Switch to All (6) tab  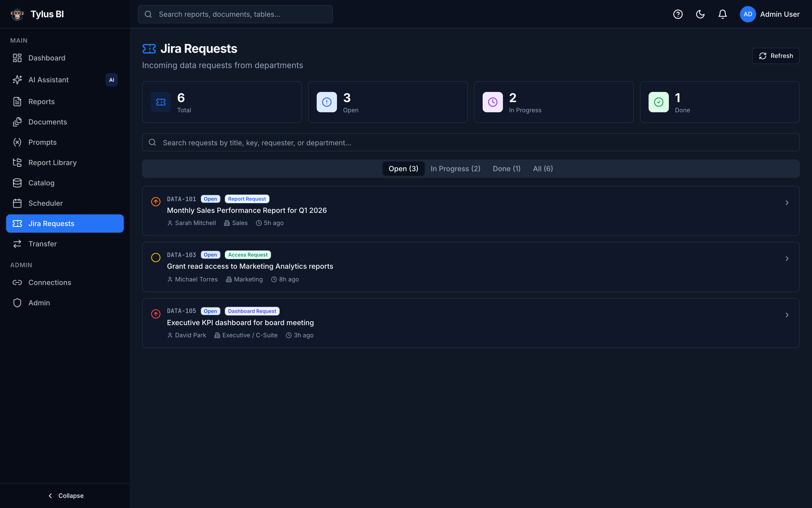pos(543,169)
